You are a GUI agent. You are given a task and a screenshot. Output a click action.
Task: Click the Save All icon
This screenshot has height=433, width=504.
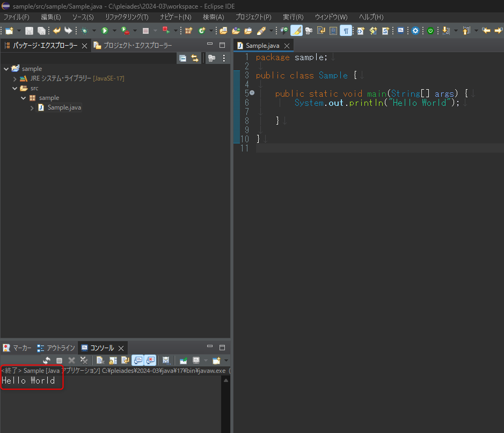pos(41,31)
